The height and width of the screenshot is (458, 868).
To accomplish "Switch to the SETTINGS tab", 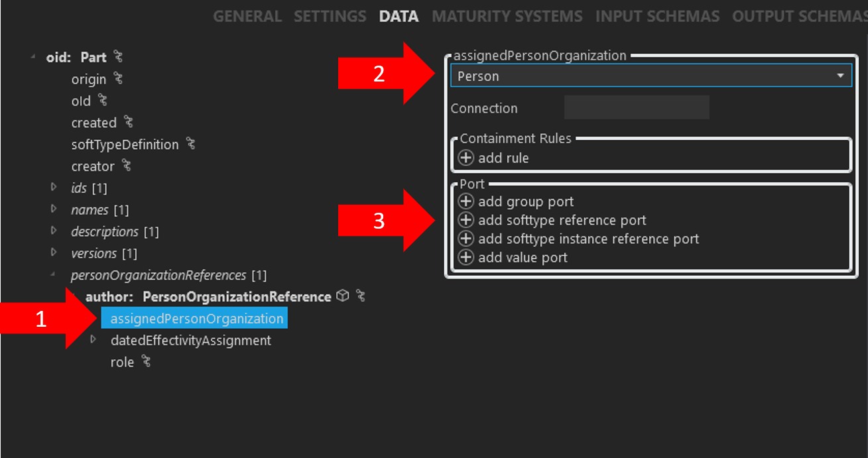I will (330, 16).
